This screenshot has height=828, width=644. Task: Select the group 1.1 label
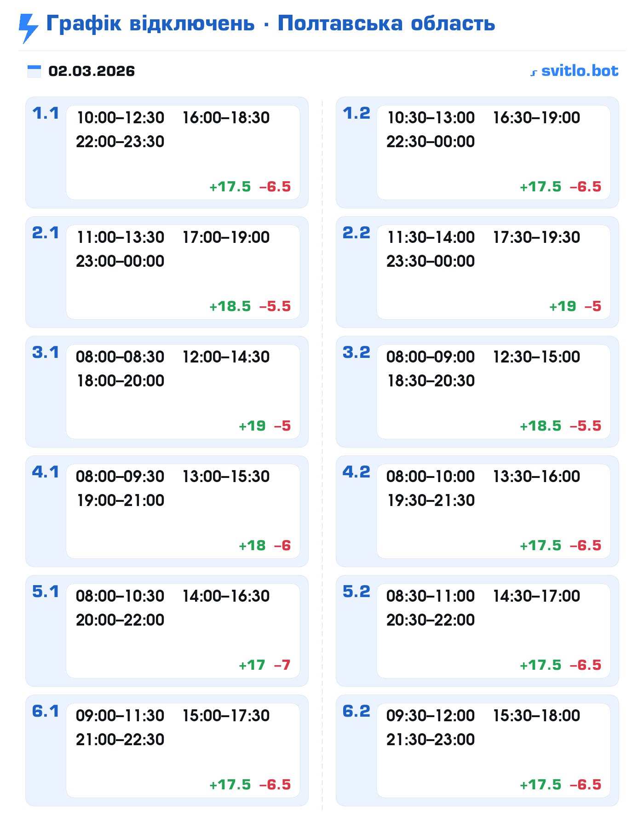tap(46, 113)
